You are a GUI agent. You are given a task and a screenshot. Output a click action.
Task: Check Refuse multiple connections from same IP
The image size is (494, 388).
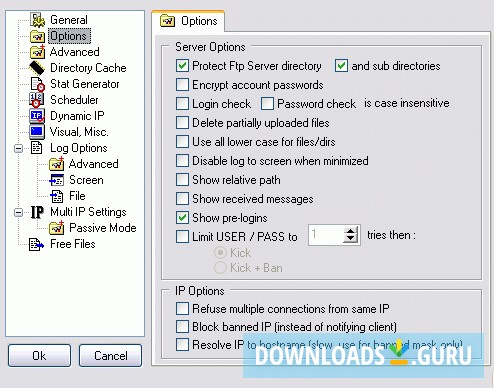[182, 309]
